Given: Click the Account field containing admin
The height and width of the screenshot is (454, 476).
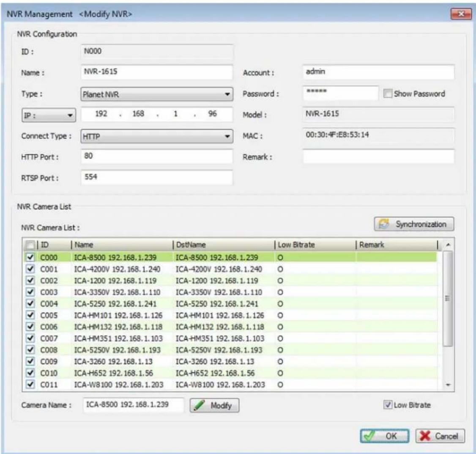Looking at the screenshot, I should [378, 72].
